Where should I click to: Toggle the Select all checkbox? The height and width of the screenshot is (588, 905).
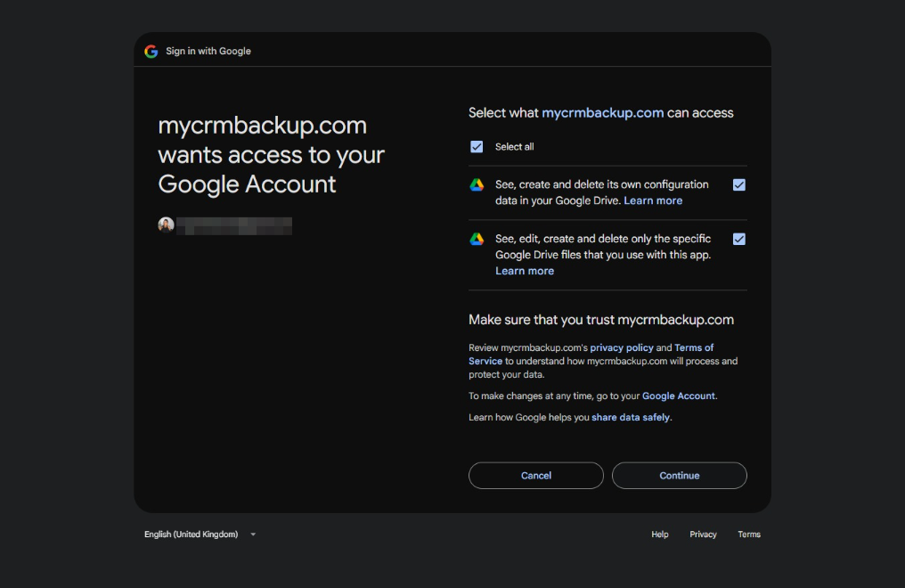tap(477, 147)
